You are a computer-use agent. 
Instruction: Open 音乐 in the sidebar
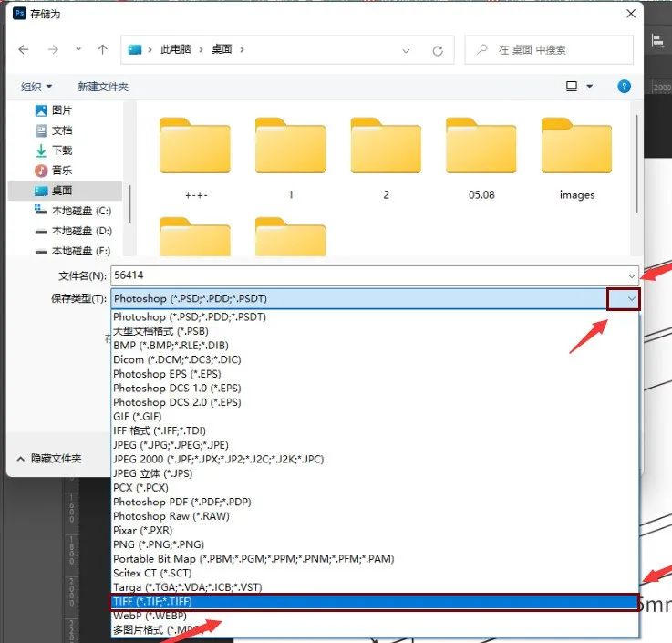[54, 171]
